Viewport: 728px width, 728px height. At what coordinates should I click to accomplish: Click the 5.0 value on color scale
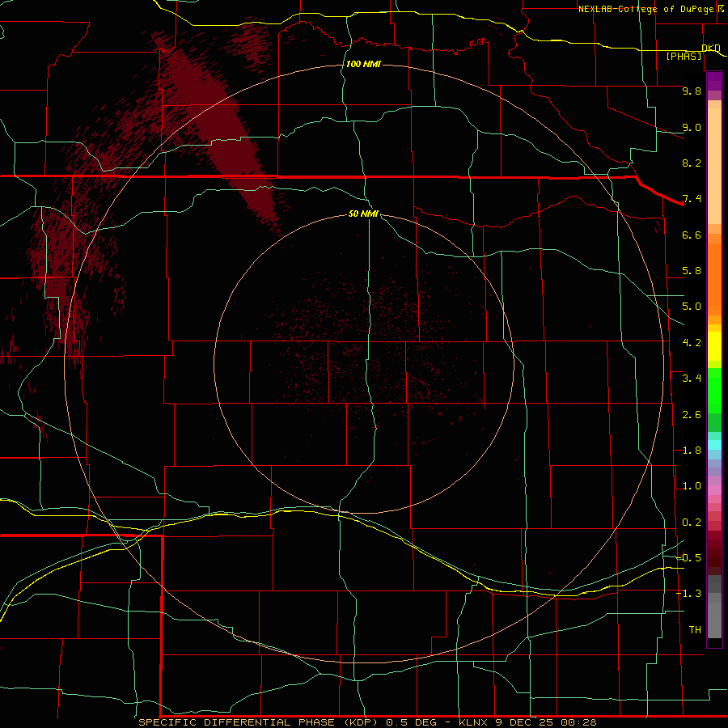pyautogui.click(x=692, y=307)
